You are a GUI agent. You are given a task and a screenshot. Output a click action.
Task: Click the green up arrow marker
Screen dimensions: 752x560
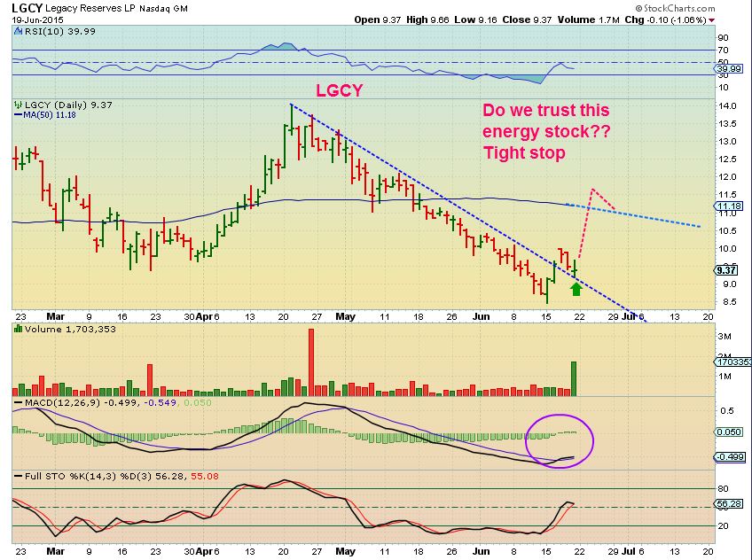point(576,288)
